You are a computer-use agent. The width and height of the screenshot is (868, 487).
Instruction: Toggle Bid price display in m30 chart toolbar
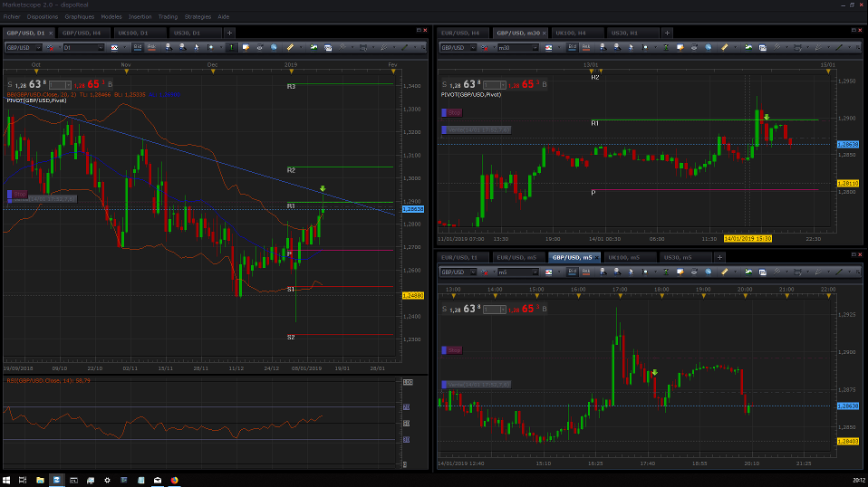(573, 48)
